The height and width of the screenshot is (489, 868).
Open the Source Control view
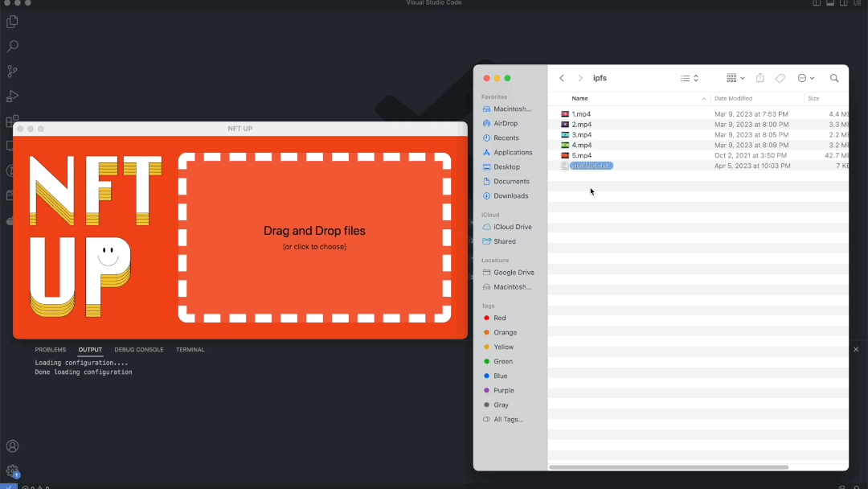[12, 72]
